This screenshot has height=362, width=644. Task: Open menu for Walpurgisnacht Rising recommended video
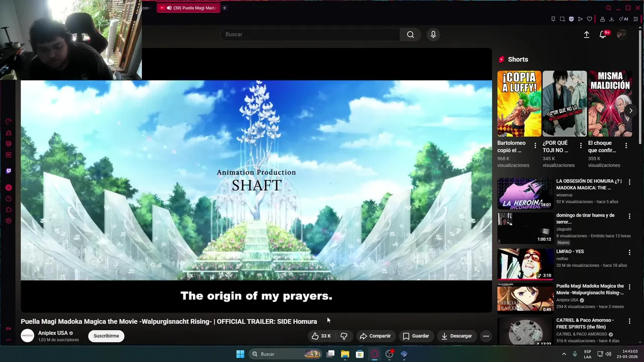629,287
